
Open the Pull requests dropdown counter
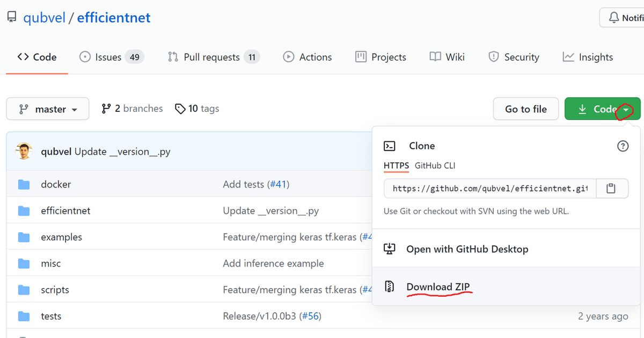tap(213, 56)
